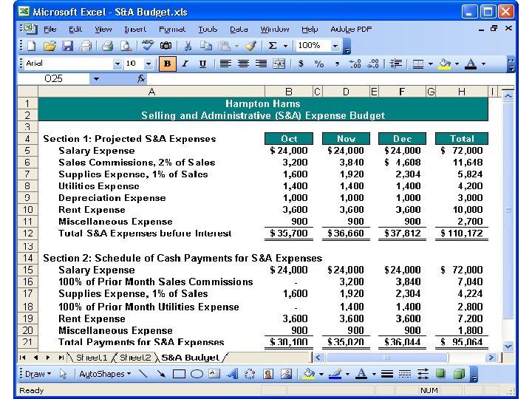The height and width of the screenshot is (399, 532).
Task: Click Insert Picture icon on Drawing toolbar
Action: click(286, 374)
